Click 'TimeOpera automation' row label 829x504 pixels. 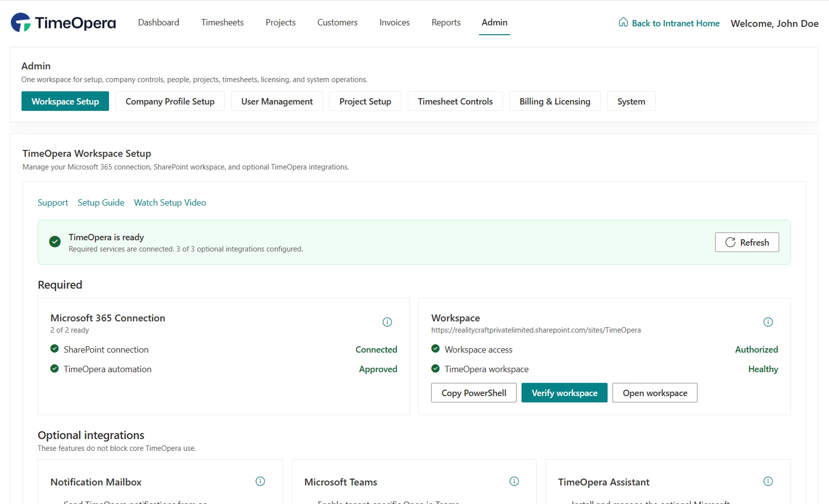tap(108, 369)
